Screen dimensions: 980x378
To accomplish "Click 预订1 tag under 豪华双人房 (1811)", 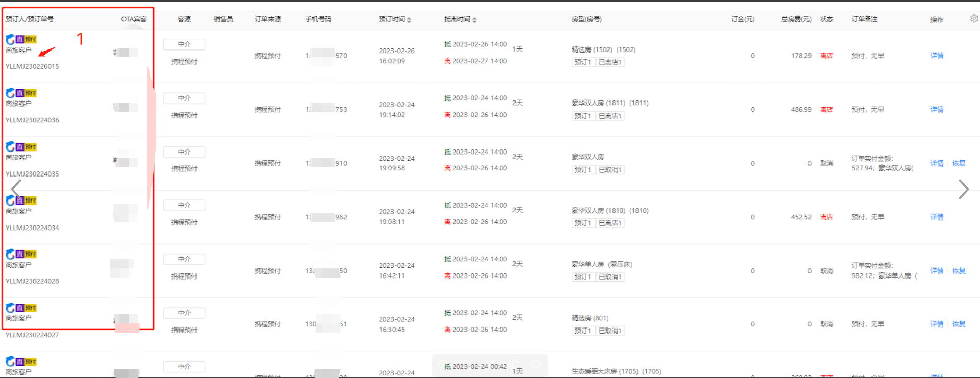I will (582, 116).
